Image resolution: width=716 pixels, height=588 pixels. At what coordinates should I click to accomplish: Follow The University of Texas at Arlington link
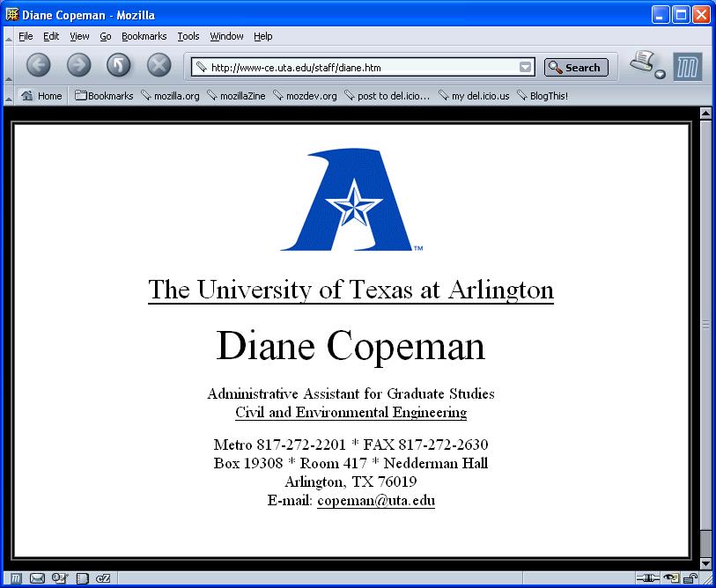351,290
